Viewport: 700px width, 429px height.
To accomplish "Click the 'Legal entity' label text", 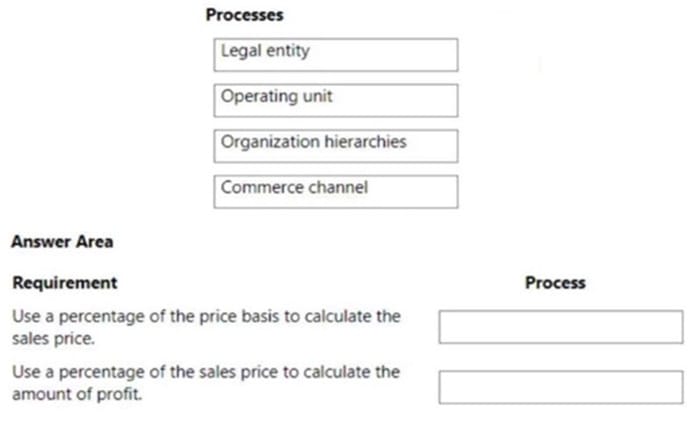I will click(x=265, y=51).
